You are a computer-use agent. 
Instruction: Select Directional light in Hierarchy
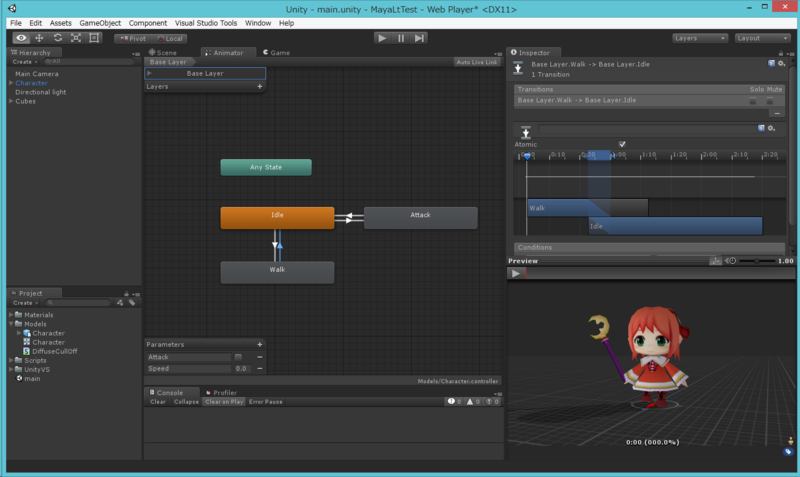point(41,92)
